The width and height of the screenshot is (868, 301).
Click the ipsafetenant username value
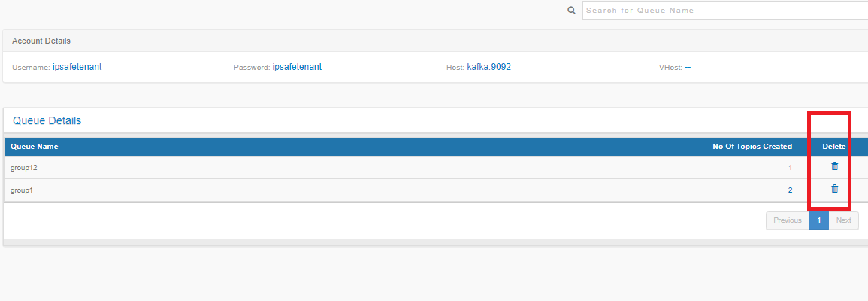coord(77,67)
